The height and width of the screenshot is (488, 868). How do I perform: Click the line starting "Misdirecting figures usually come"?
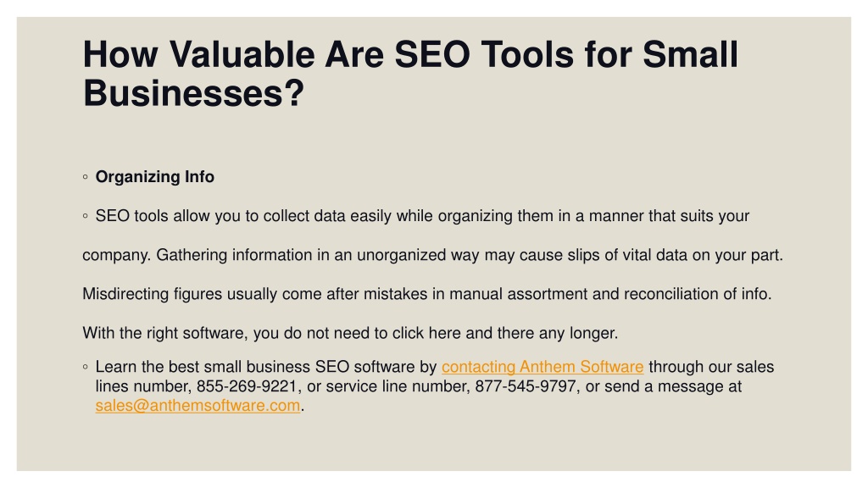427,294
